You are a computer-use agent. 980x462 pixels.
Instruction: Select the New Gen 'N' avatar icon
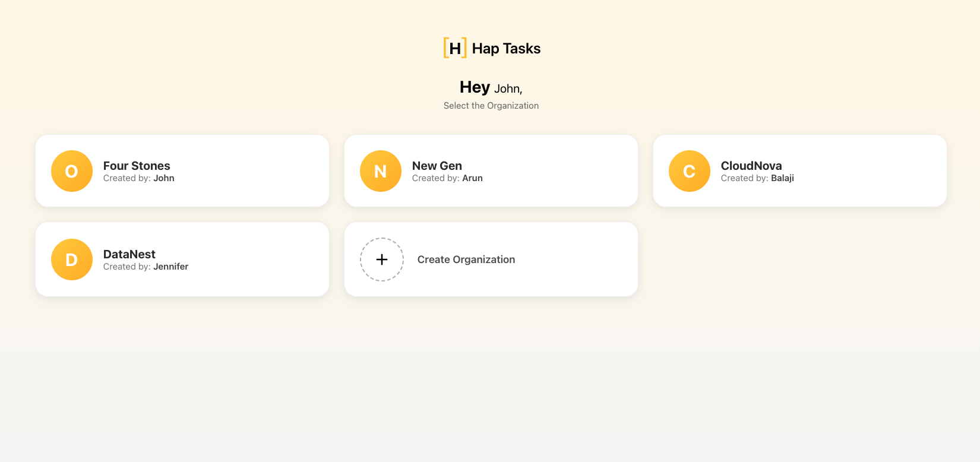pos(381,171)
